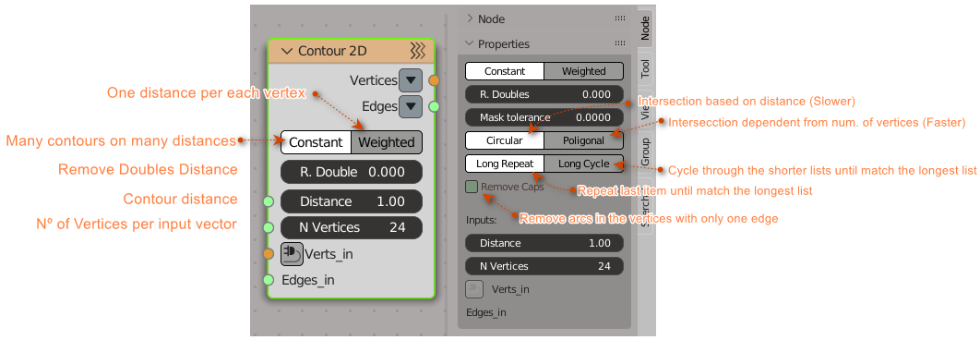Collapse the Contour 2D node header
The height and width of the screenshot is (340, 980).
288,52
